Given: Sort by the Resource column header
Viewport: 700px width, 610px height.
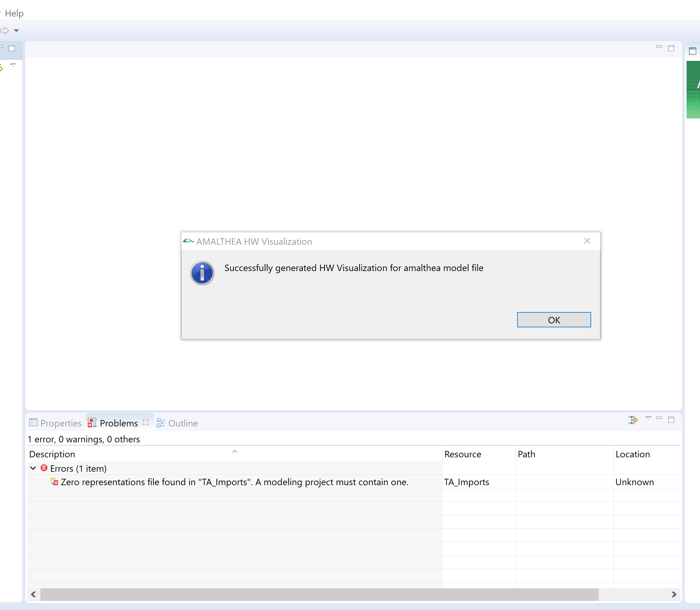Looking at the screenshot, I should (x=479, y=454).
